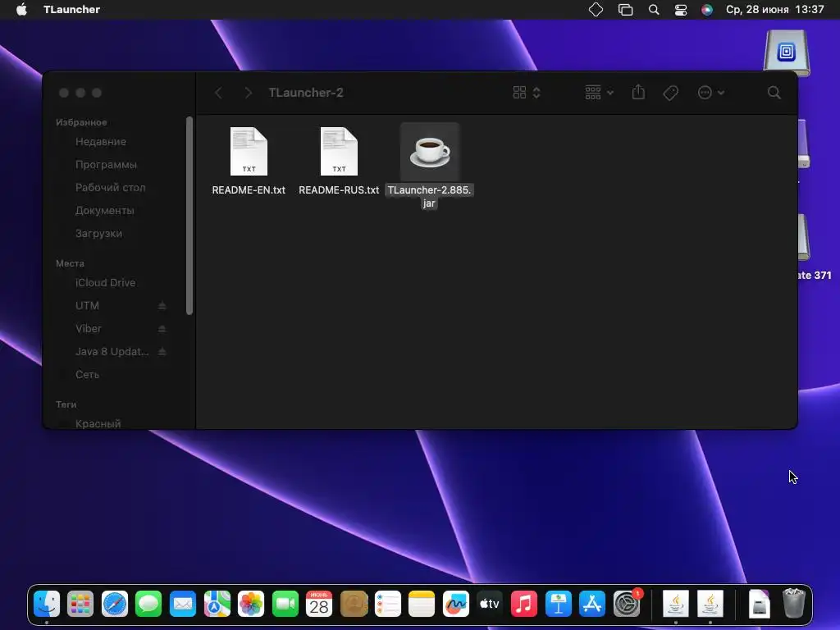The width and height of the screenshot is (840, 630).
Task: Eject the Java 8 Update volume
Action: click(162, 351)
